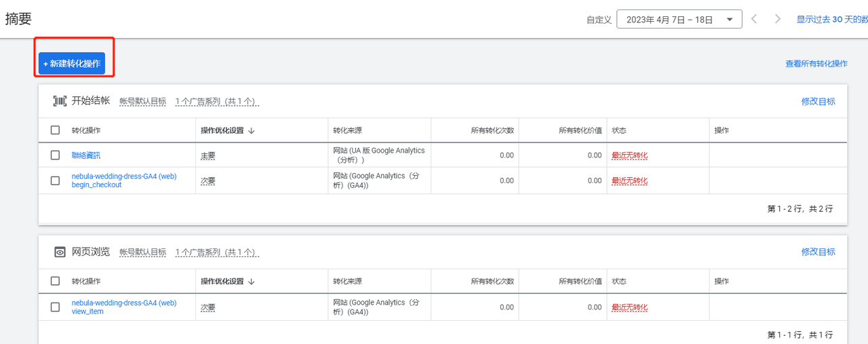Sort 开始结帐 table by 操作优化设置 arrow
This screenshot has width=868, height=344.
tap(252, 130)
